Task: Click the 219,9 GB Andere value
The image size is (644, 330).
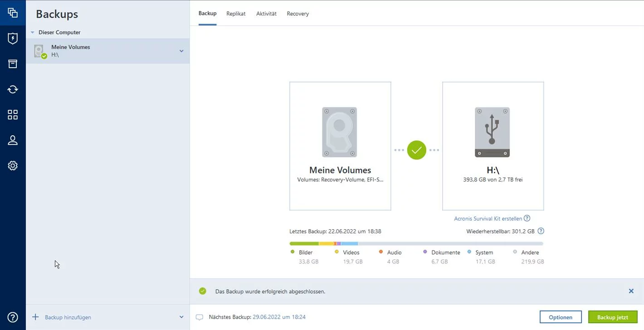Action: (x=532, y=261)
